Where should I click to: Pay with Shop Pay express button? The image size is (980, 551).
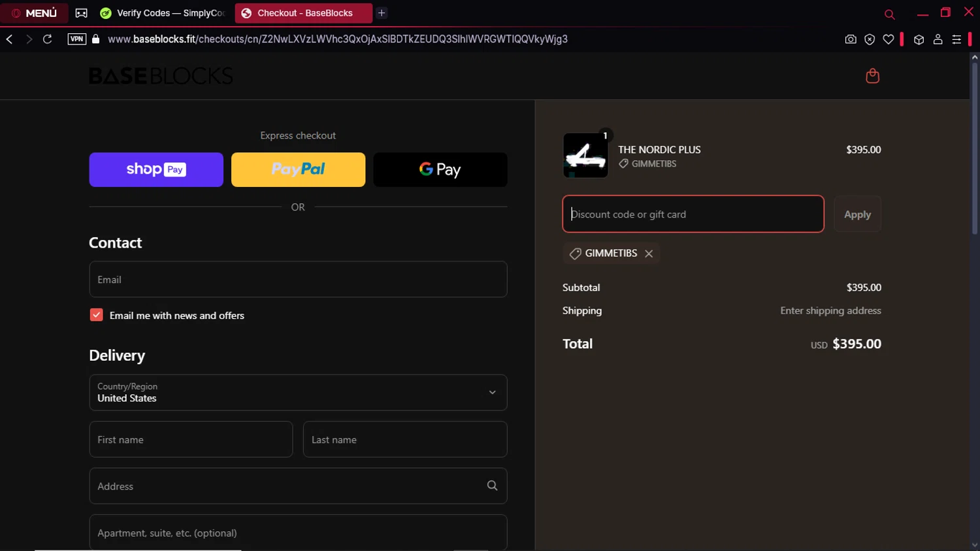pos(156,170)
